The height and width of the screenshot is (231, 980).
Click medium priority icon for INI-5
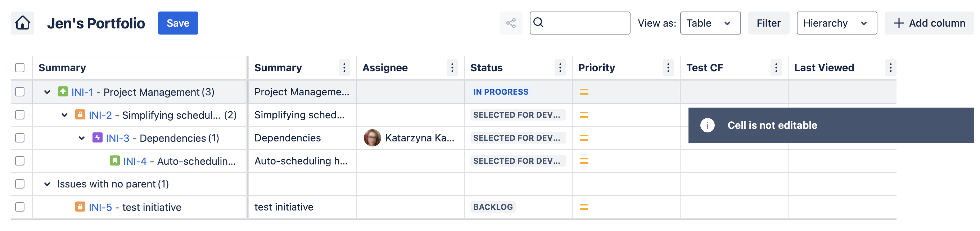point(584,207)
